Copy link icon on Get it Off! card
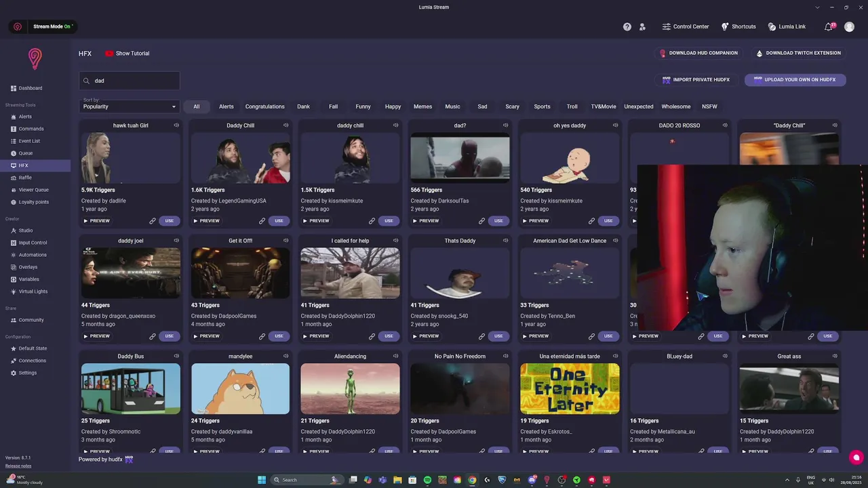The width and height of the screenshot is (868, 488). (x=262, y=336)
